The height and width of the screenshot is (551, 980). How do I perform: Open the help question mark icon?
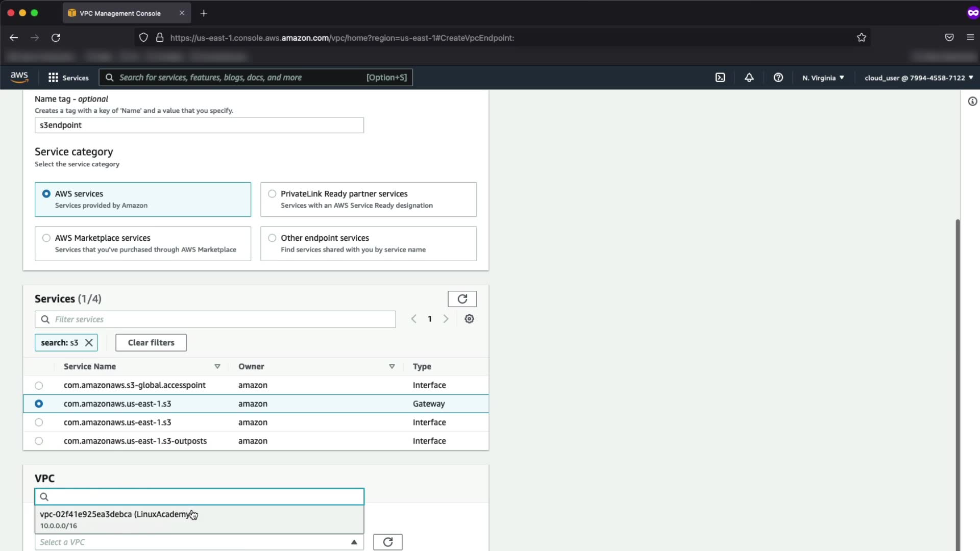[x=778, y=78]
